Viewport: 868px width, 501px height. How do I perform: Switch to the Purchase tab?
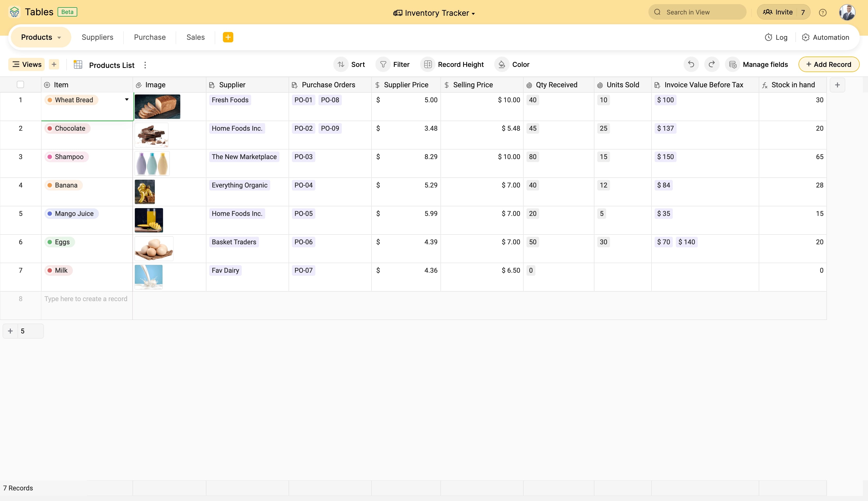pos(150,37)
